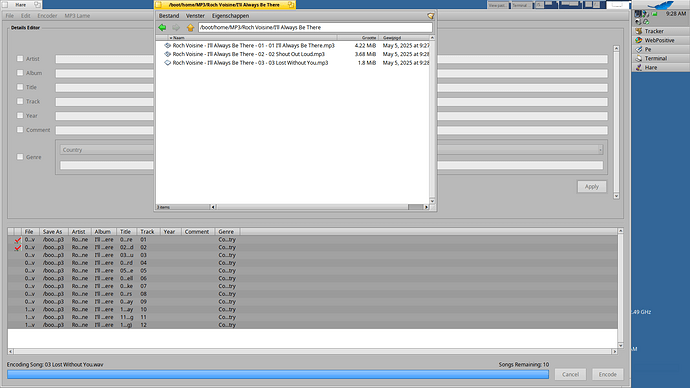Tick the Album checkbox
Screen dimensions: 690x388
(20, 73)
